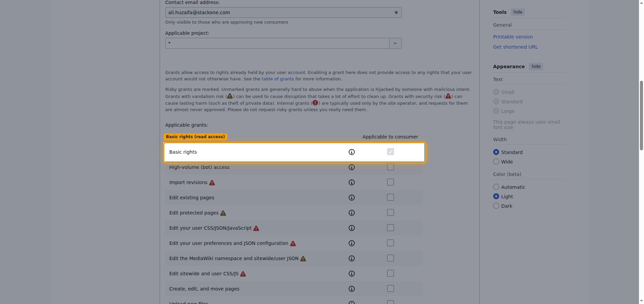Viewport: 644px width, 304px height.
Task: Click the Contact email address field
Action: 283,12
